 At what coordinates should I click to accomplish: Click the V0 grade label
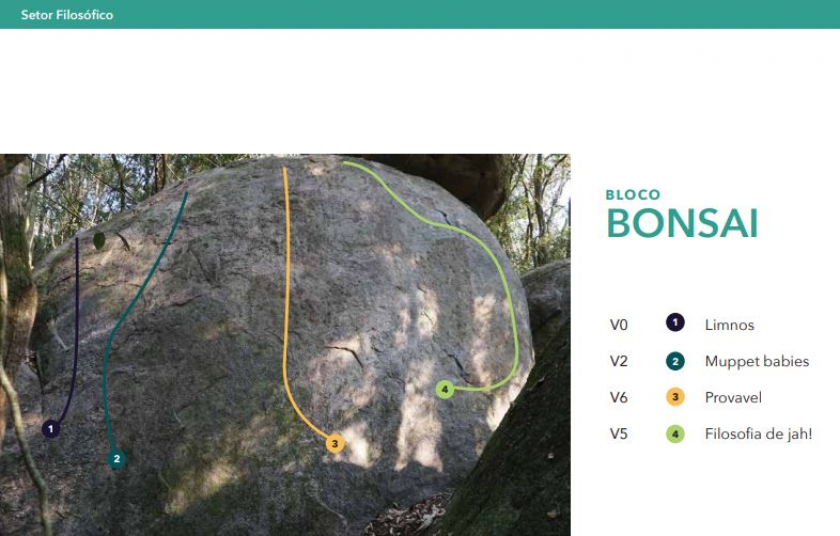pyautogui.click(x=619, y=325)
